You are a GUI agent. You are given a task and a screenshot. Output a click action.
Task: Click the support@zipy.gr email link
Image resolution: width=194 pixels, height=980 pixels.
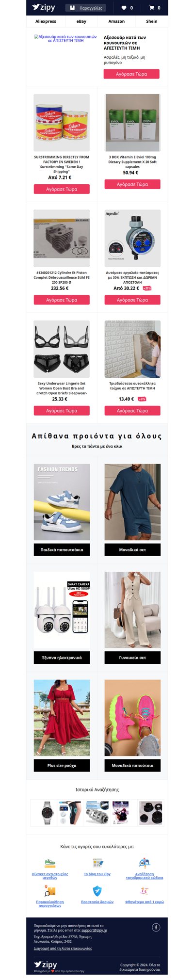coord(94,931)
